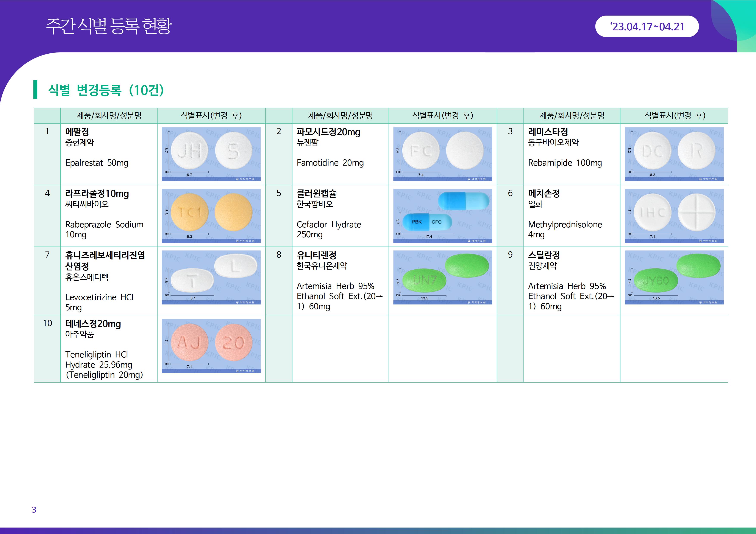Click the DC R pill image
Image resolution: width=756 pixels, height=534 pixels.
pos(674,154)
